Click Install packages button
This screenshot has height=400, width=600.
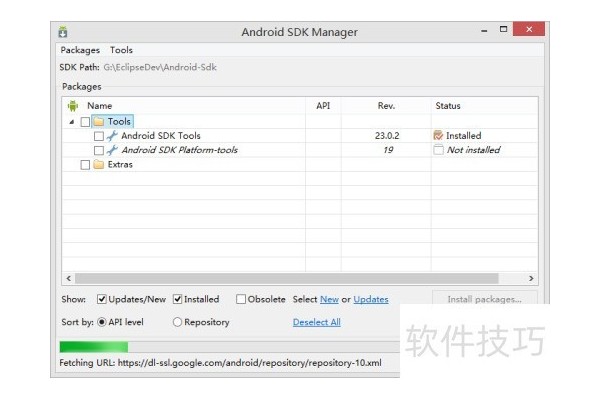(484, 299)
